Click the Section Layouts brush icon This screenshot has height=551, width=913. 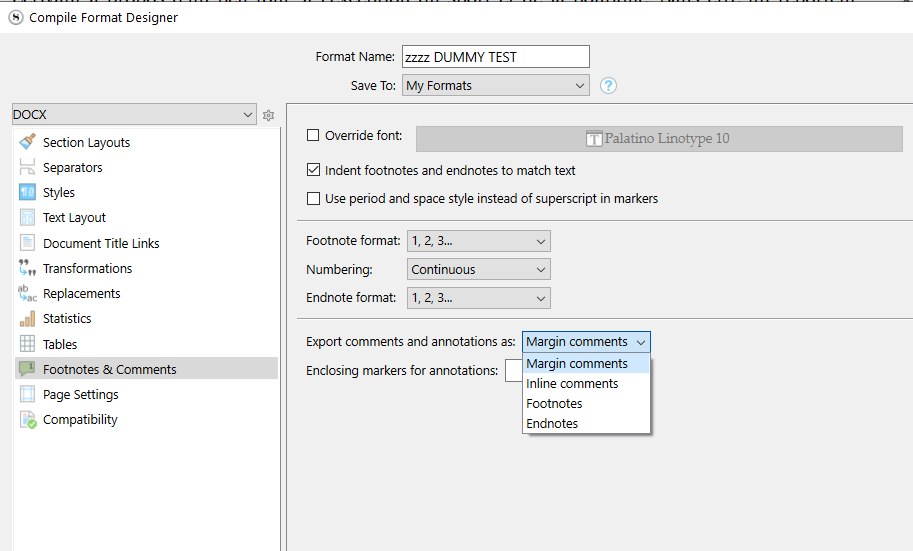(27, 142)
